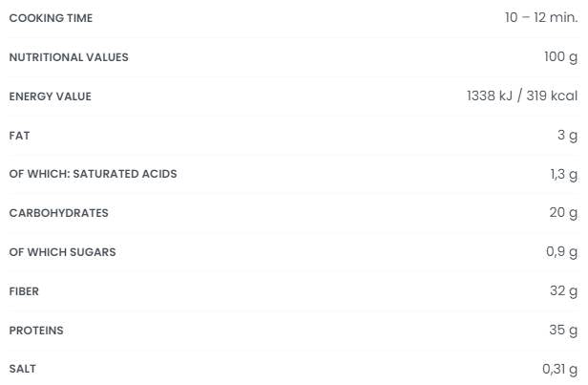Select the 20 g carbohydrates value

pyautogui.click(x=563, y=213)
